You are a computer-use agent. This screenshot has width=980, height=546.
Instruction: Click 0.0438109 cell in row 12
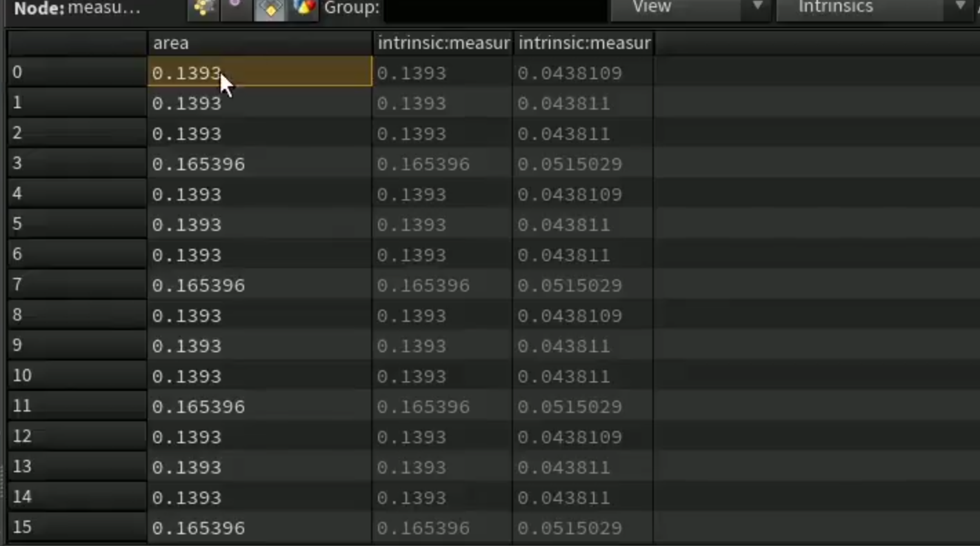[x=583, y=437]
